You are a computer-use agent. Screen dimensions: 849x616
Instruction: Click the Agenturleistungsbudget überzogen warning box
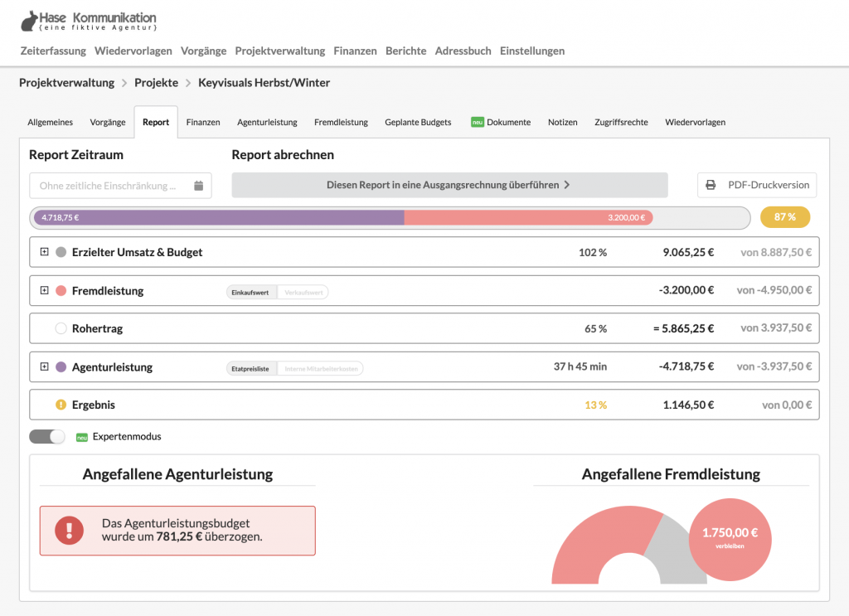pyautogui.click(x=177, y=531)
